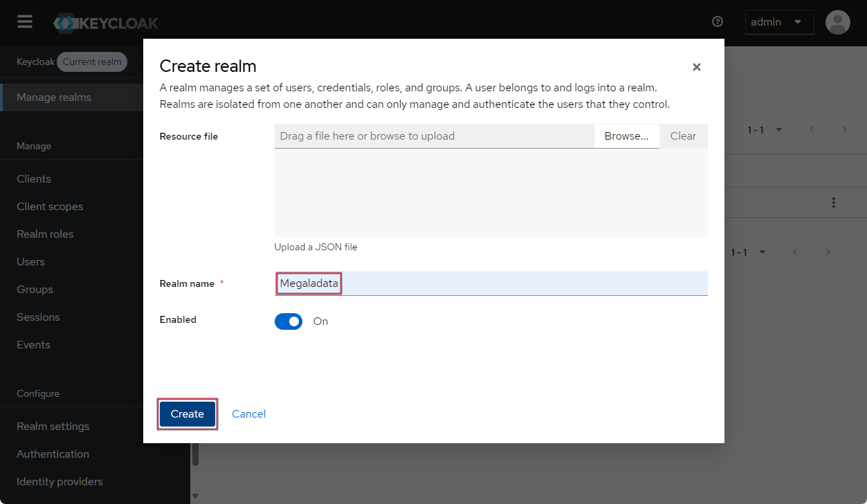Click the resource file name field

[x=434, y=136]
